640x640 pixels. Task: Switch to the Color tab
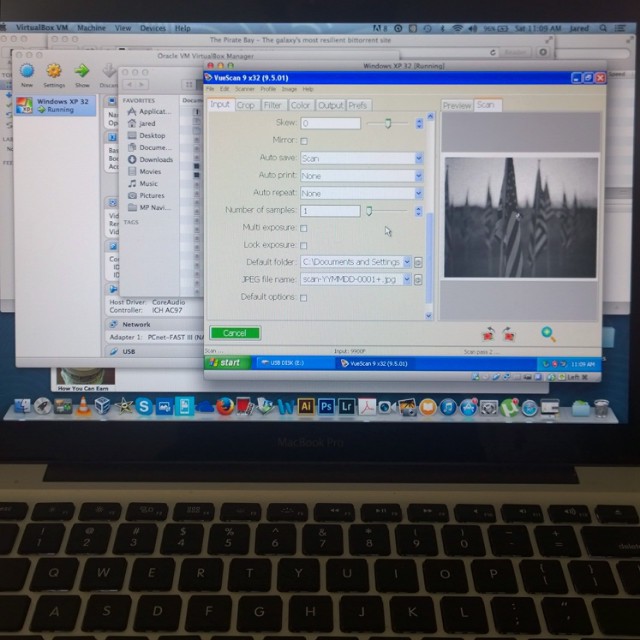[x=300, y=105]
